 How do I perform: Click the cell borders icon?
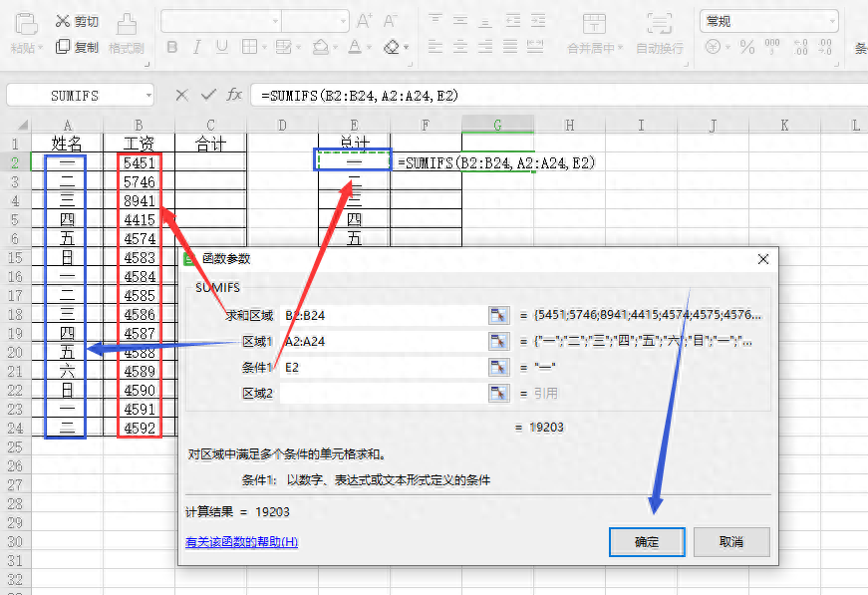click(x=249, y=47)
